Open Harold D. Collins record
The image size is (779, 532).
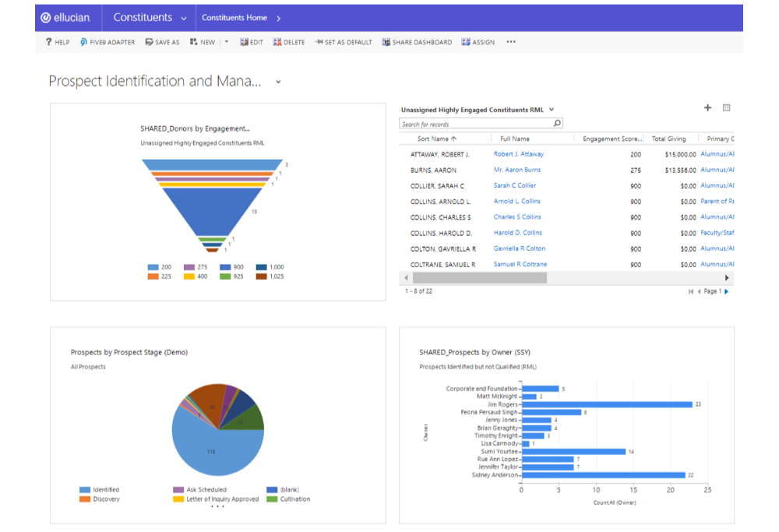tap(518, 232)
